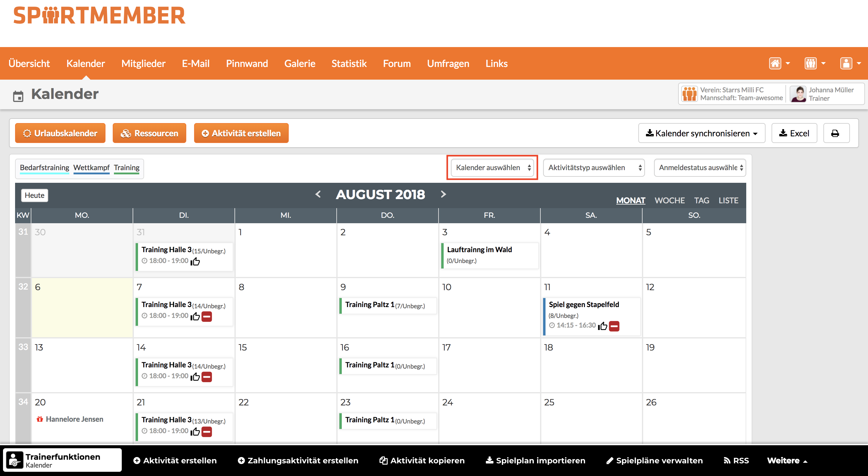868x476 pixels.
Task: Click thumbs-up on August 14 Training Halle 3
Action: (195, 377)
